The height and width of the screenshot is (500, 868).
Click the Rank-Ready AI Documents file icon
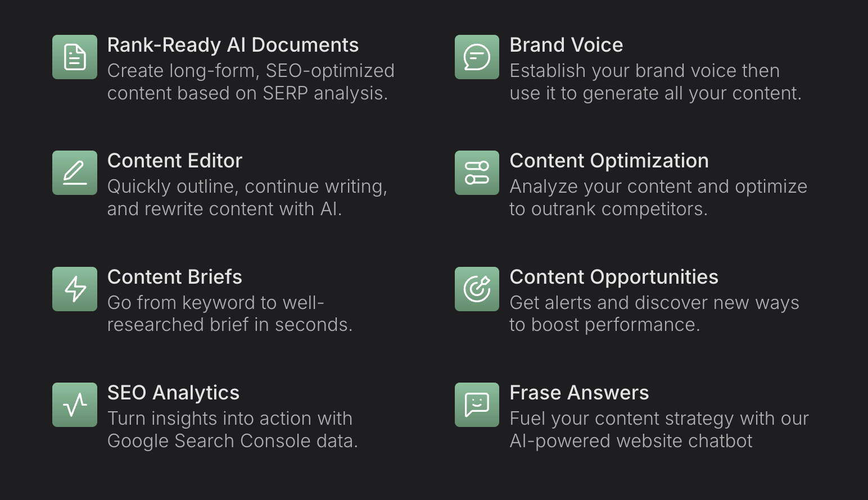point(75,57)
